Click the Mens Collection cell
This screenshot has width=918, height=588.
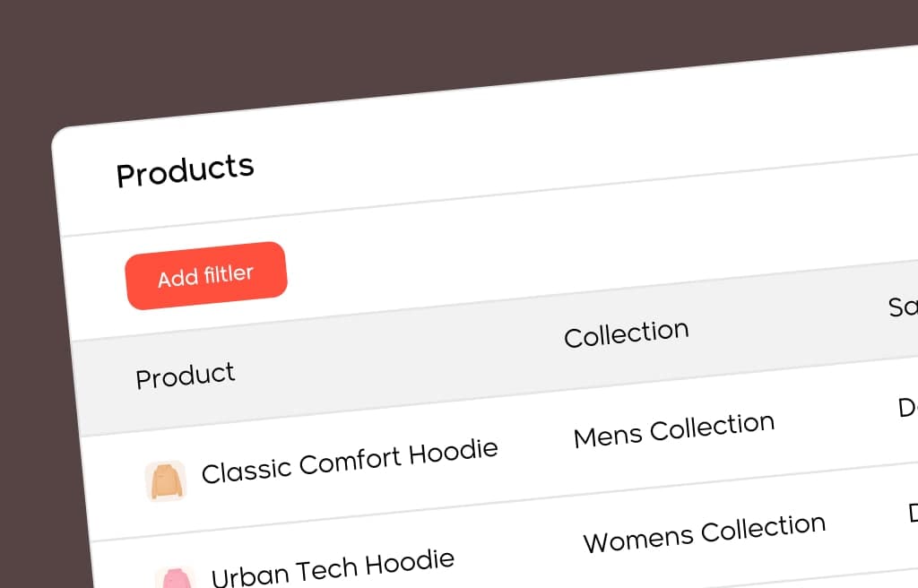(x=674, y=430)
